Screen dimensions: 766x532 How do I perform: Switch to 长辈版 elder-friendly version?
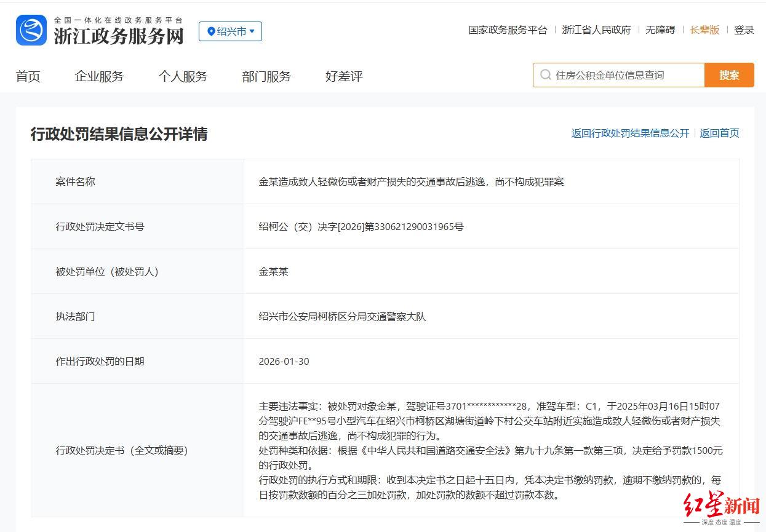(704, 30)
